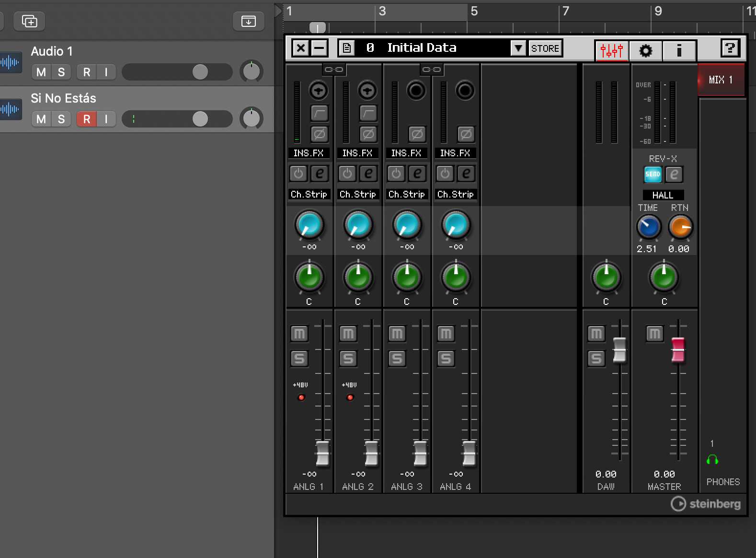Viewport: 756px width, 558px height.
Task: Open the ANLG 1 insert effect editor
Action: (x=320, y=173)
